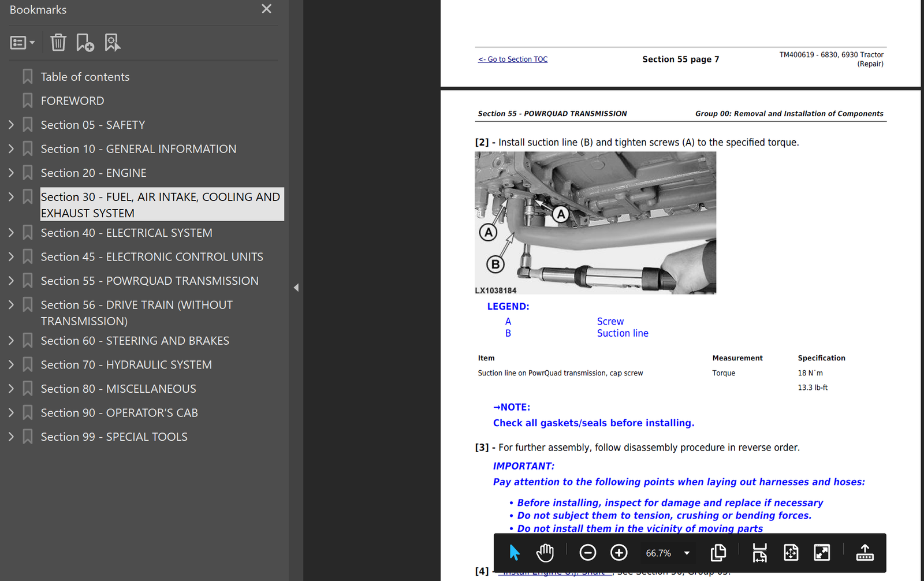Image resolution: width=924 pixels, height=581 pixels.
Task: Close the Bookmarks panel
Action: [266, 9]
